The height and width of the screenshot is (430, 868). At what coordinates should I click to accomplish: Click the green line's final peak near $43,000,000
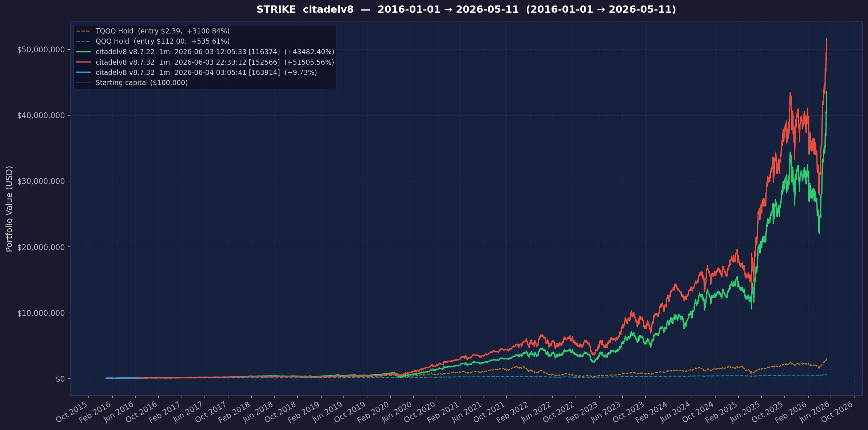pyautogui.click(x=827, y=92)
